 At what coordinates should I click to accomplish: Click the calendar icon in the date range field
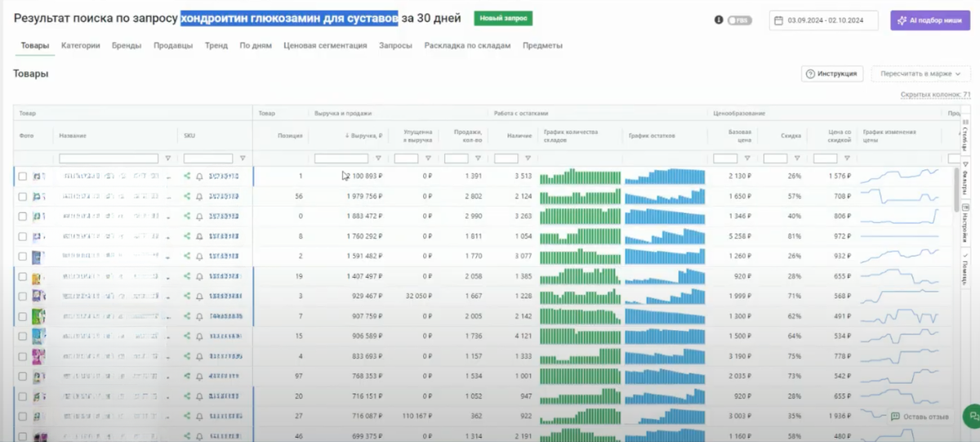tap(780, 20)
